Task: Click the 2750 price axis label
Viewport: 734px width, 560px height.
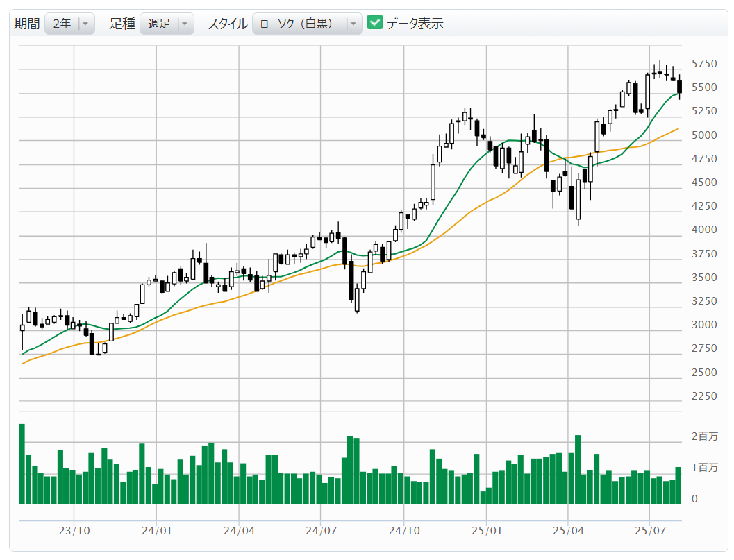Action: point(704,348)
